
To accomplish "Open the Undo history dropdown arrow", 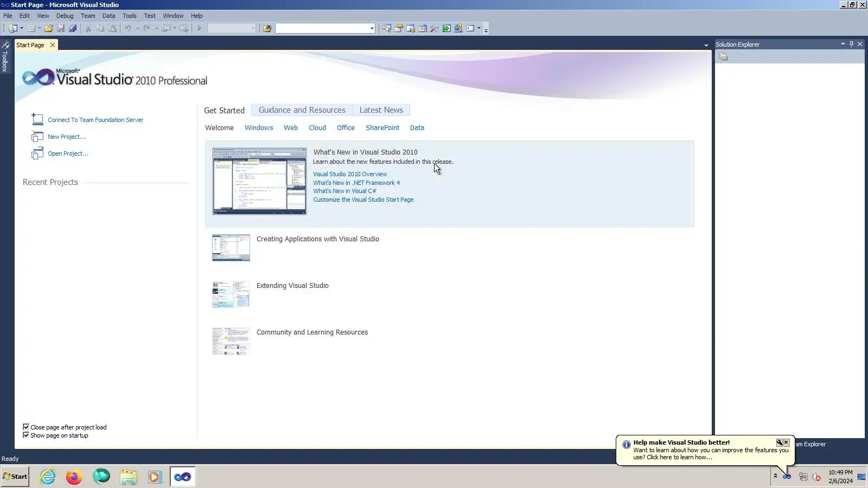I will click(x=137, y=28).
